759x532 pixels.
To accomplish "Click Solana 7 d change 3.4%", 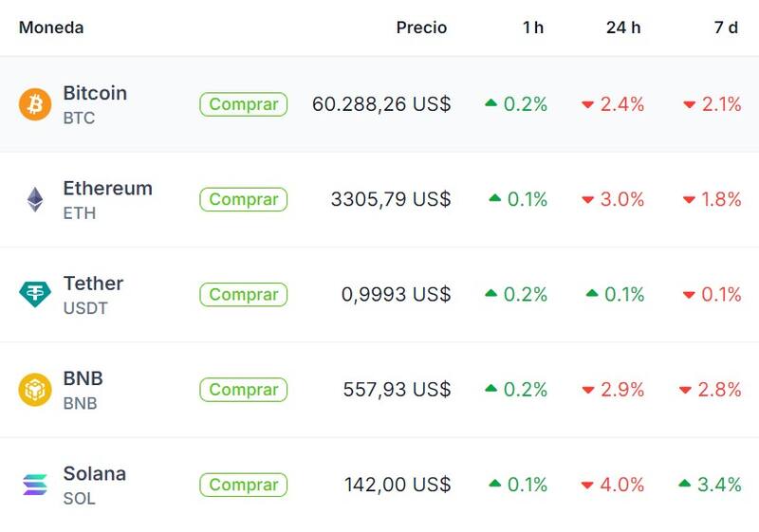I will point(718,485).
